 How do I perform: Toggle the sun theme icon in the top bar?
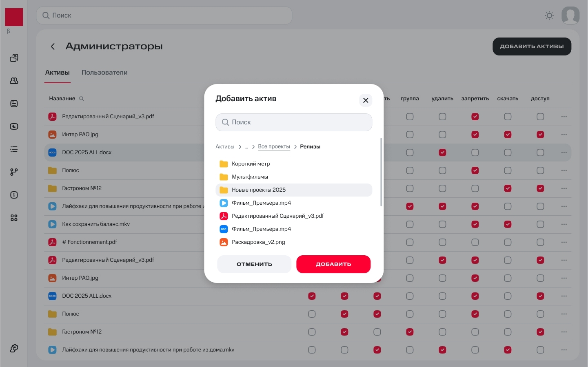coord(549,15)
